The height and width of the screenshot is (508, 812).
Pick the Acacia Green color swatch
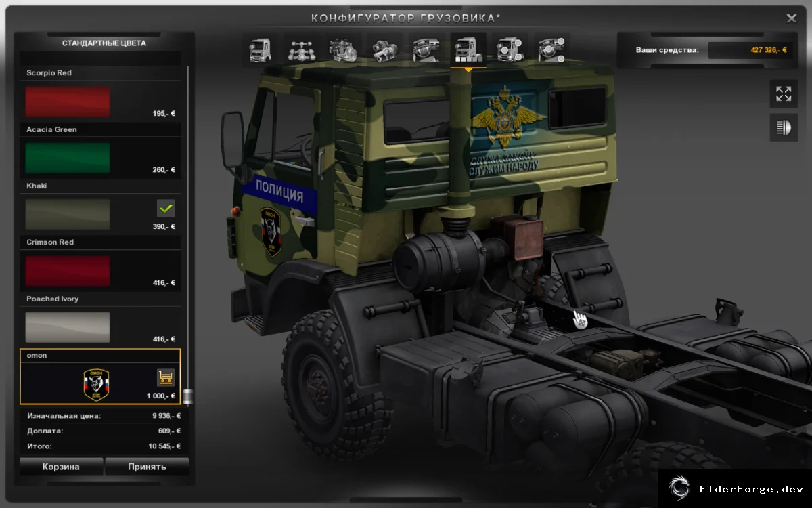coord(68,158)
